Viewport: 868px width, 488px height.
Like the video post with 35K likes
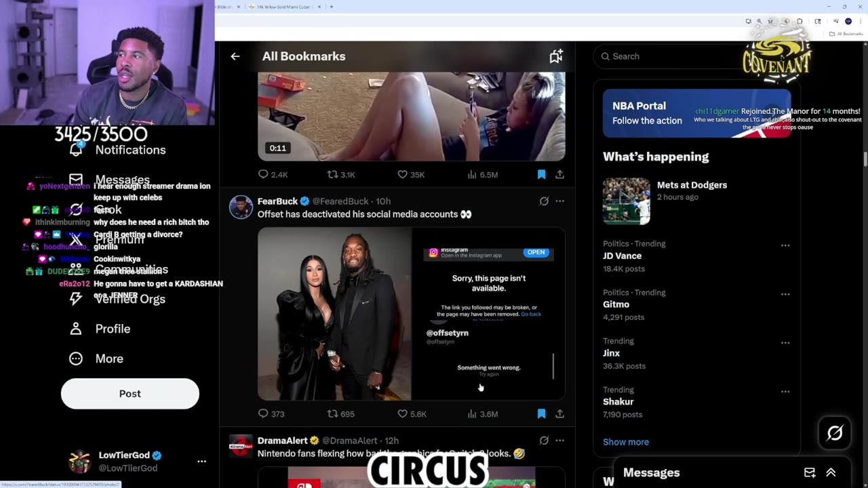pos(411,174)
